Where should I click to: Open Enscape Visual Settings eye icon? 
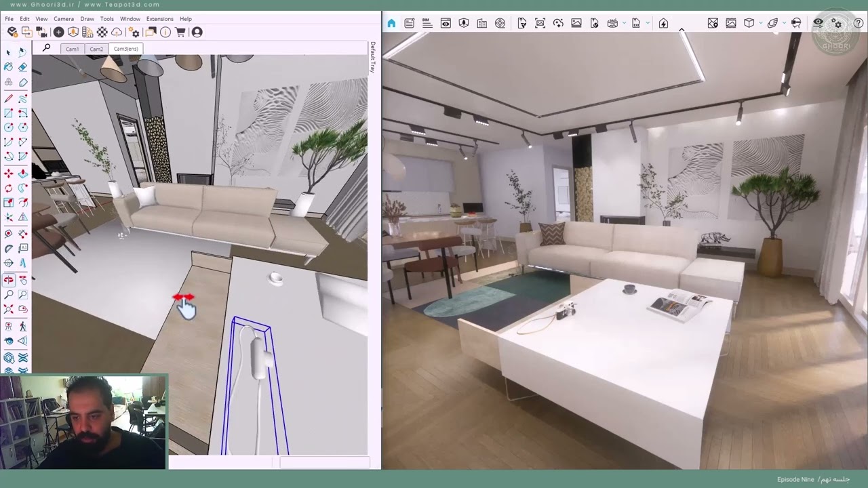coord(818,23)
